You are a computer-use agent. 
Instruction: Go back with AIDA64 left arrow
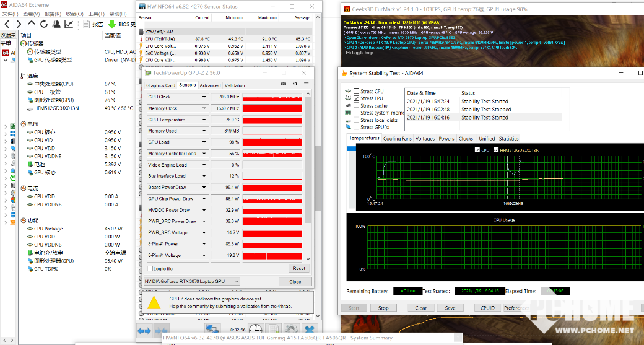[7, 24]
